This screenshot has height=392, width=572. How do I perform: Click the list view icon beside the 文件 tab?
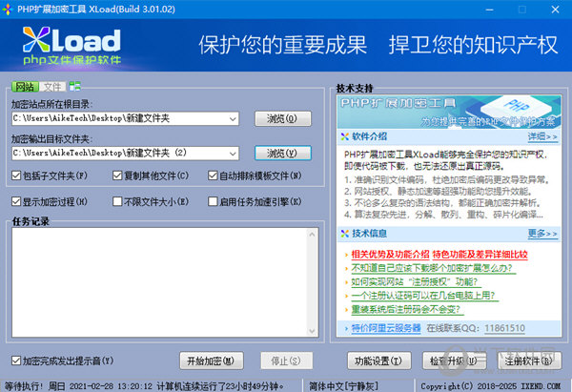74,87
